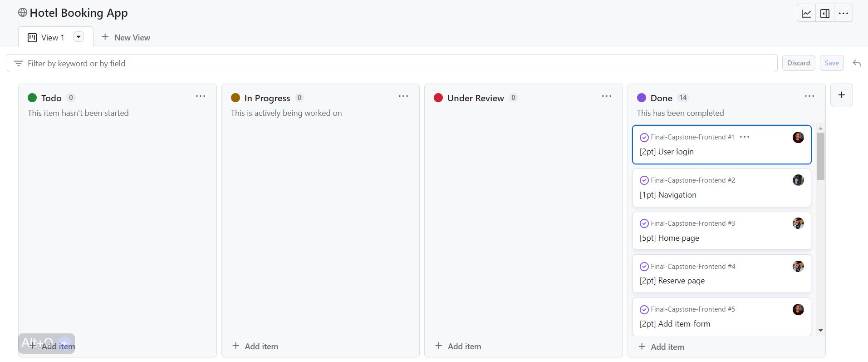
Task: Click the Under Review column heading
Action: click(476, 98)
